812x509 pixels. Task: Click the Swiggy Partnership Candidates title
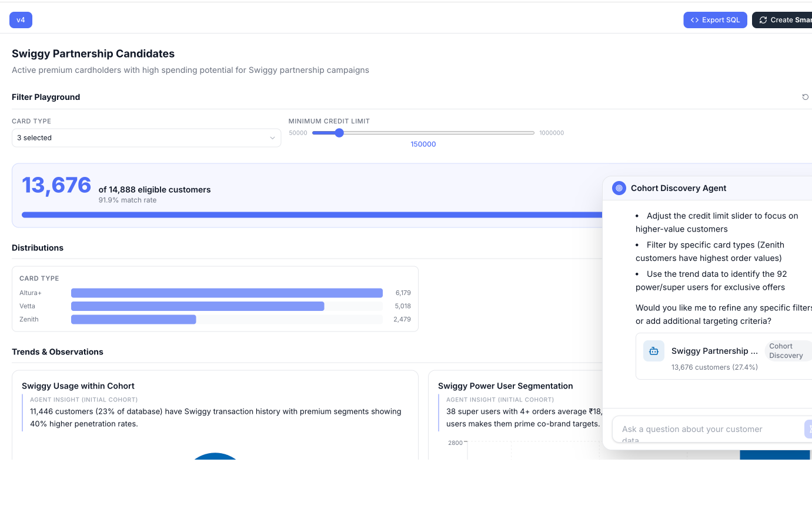pos(93,53)
